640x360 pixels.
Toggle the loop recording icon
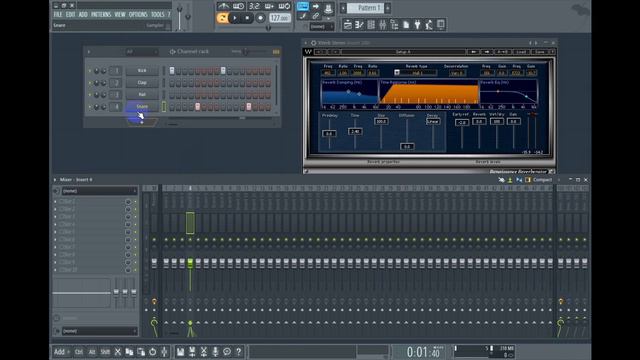(x=284, y=6)
